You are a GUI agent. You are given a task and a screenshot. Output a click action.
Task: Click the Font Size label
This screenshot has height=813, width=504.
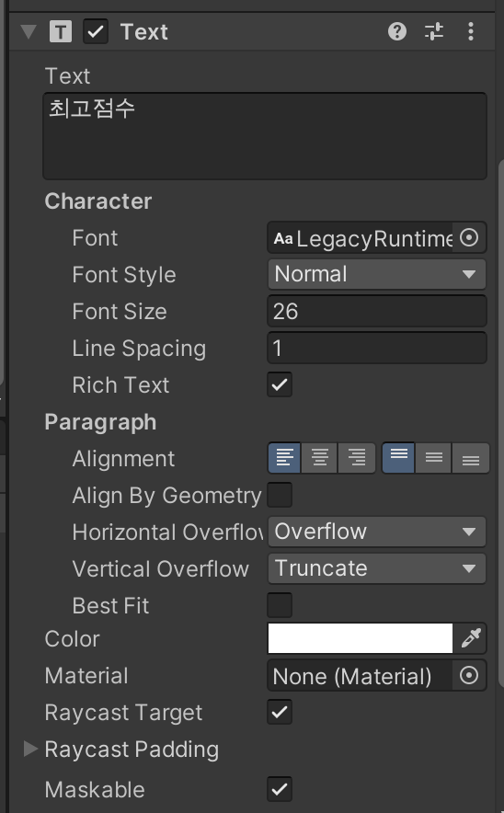120,312
